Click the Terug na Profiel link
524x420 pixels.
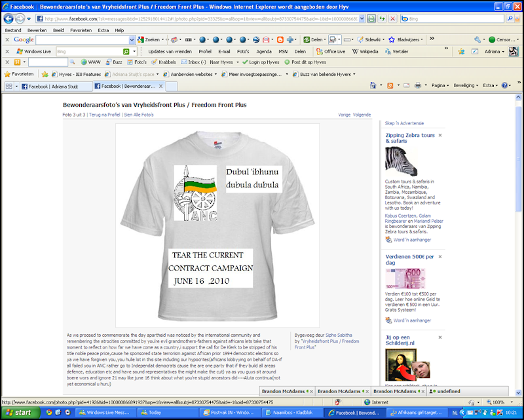coord(104,115)
